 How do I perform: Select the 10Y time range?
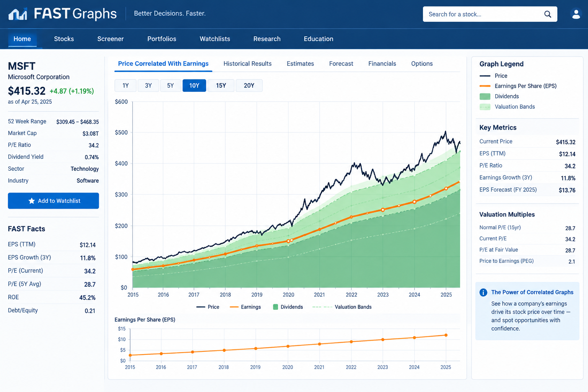(x=194, y=86)
